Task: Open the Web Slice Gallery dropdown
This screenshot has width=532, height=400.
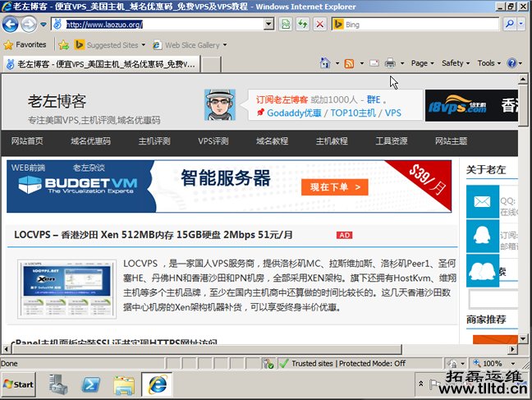Action: [x=190, y=45]
